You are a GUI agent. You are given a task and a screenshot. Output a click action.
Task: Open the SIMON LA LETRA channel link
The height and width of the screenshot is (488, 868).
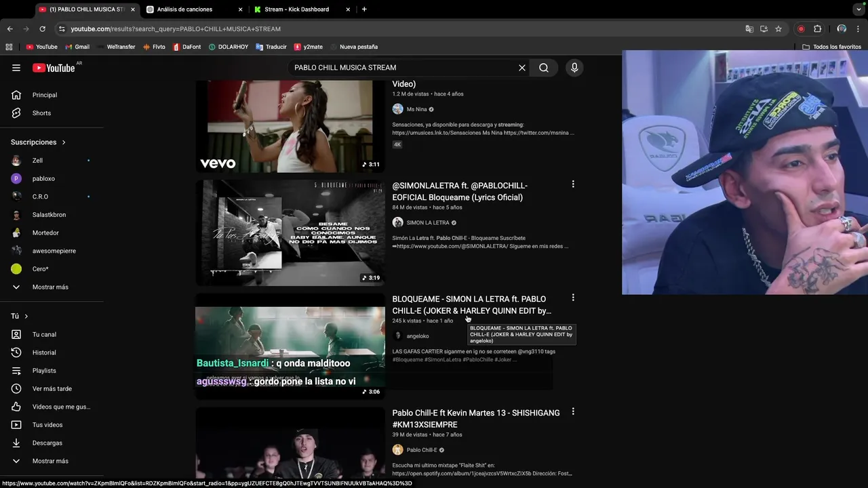[x=428, y=222]
